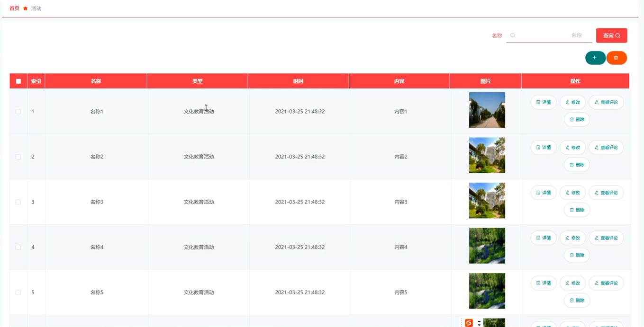Viewport: 644px width, 327px height.
Task: Click the 时间 column header
Action: [x=299, y=81]
